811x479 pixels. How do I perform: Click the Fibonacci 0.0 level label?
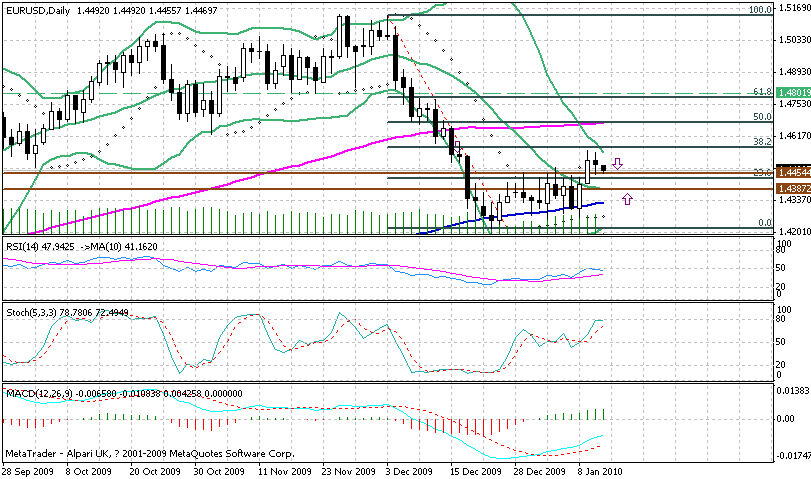click(x=765, y=222)
